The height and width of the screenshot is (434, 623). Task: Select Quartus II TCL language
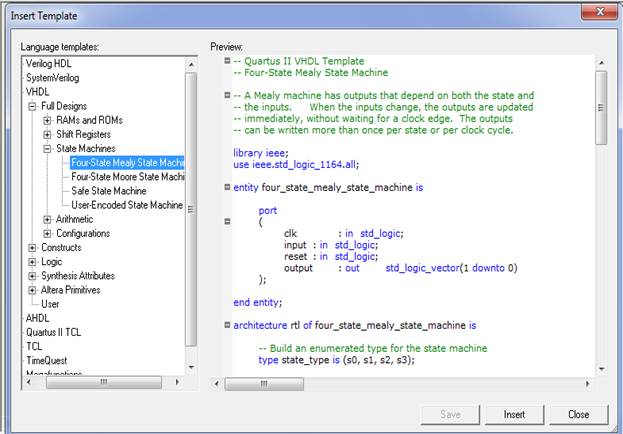pos(55,331)
